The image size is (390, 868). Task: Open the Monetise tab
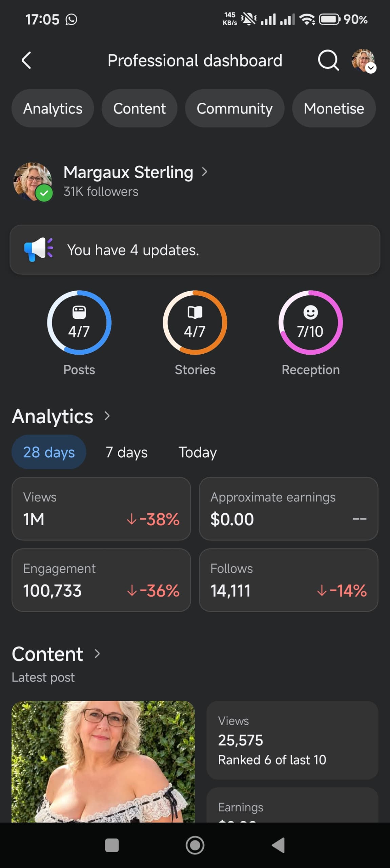coord(334,108)
